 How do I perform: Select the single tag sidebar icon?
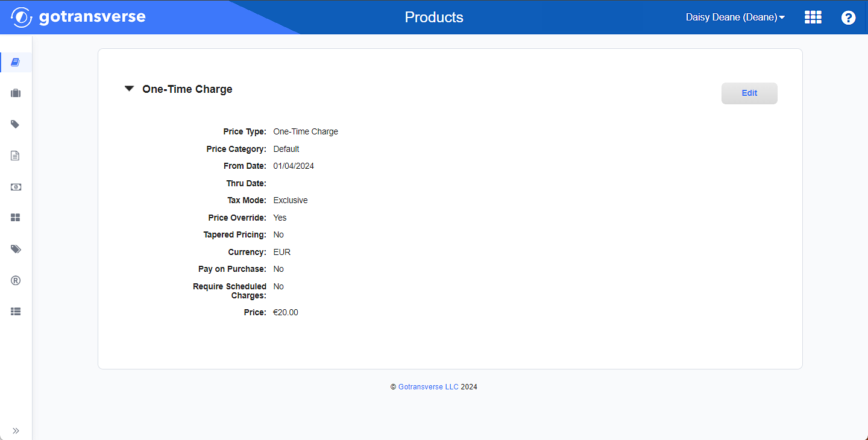[x=16, y=124]
